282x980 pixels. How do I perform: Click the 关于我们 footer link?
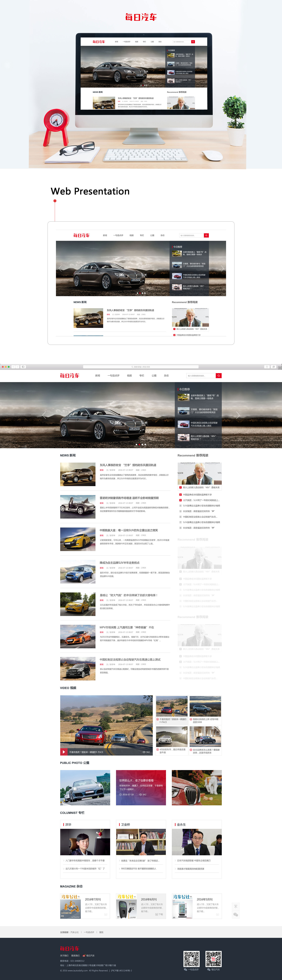click(x=64, y=955)
